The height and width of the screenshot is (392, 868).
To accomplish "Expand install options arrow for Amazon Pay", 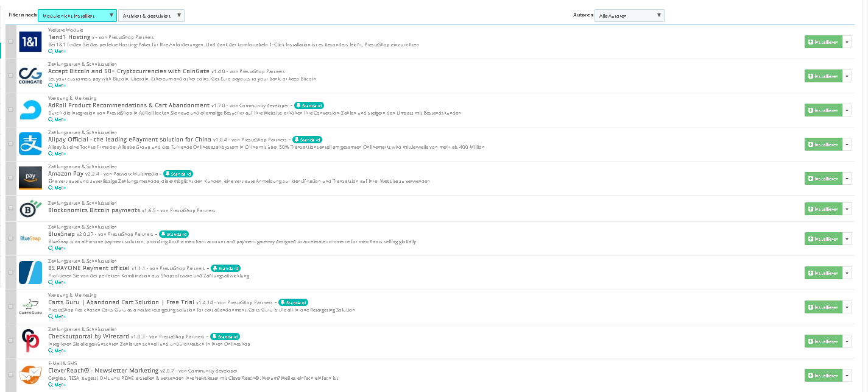I will click(847, 179).
